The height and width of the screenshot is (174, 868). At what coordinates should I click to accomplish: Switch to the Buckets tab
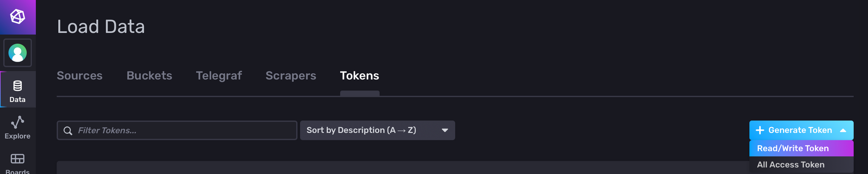click(x=149, y=76)
